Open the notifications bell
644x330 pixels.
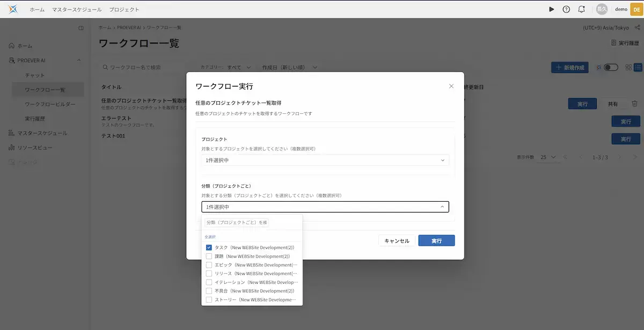coord(582,9)
